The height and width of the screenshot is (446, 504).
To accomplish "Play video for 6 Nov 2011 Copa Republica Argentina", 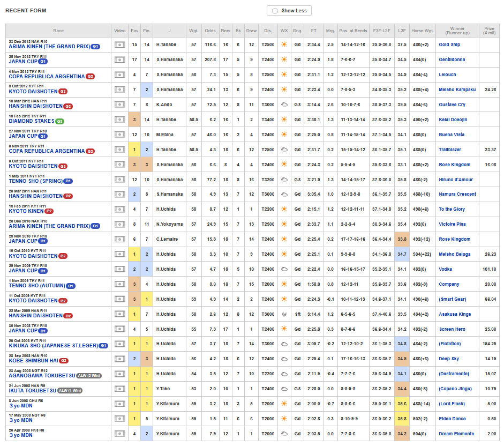I will coord(119,150).
